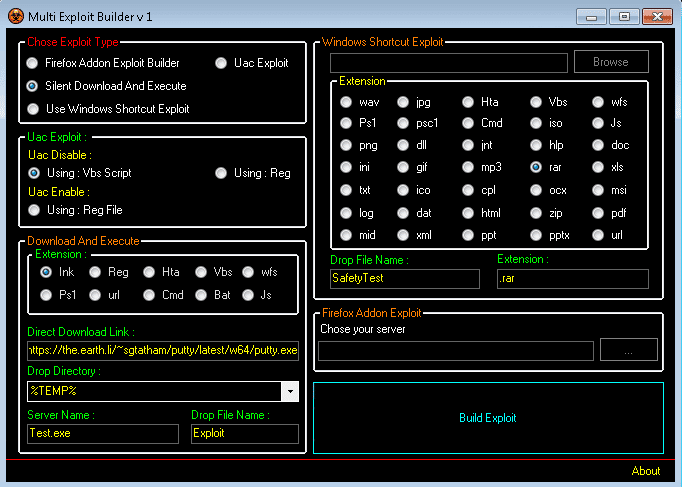
Task: Choose Use Windows Shortcut Exploit option
Action: [x=34, y=109]
